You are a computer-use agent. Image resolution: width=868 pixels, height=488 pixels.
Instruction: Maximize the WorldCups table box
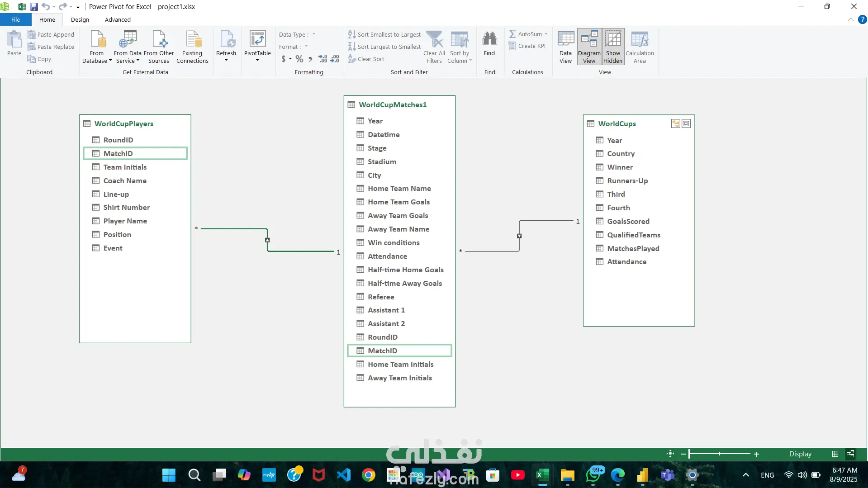tap(686, 123)
